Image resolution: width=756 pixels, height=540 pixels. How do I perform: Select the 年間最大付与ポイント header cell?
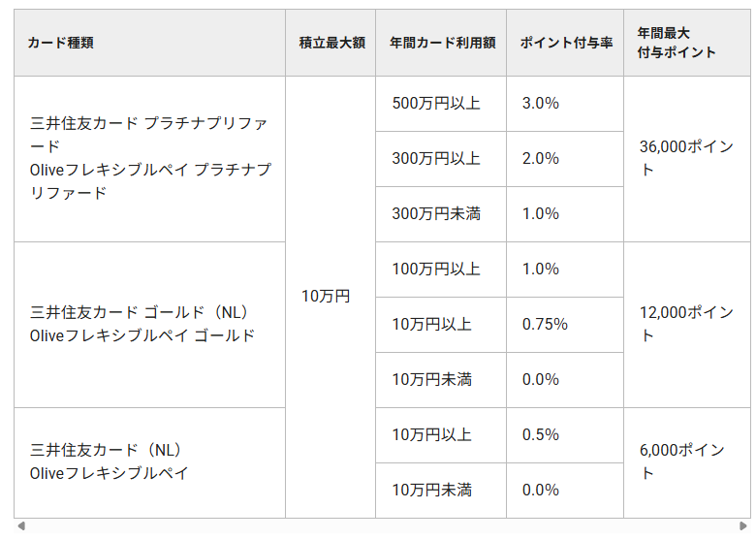coord(687,43)
